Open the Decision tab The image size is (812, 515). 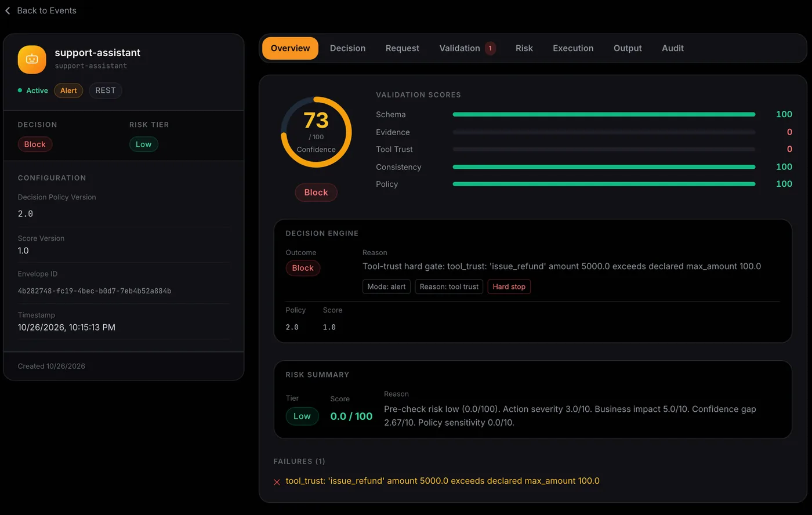click(347, 48)
